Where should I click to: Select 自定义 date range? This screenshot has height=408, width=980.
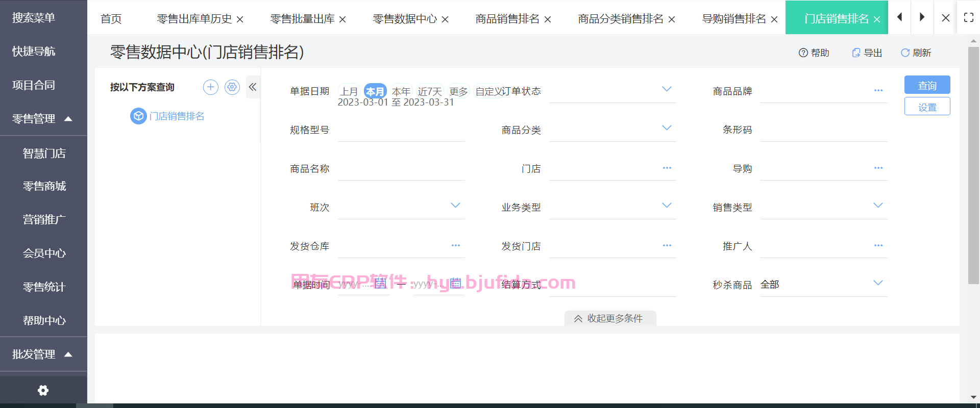(x=488, y=91)
